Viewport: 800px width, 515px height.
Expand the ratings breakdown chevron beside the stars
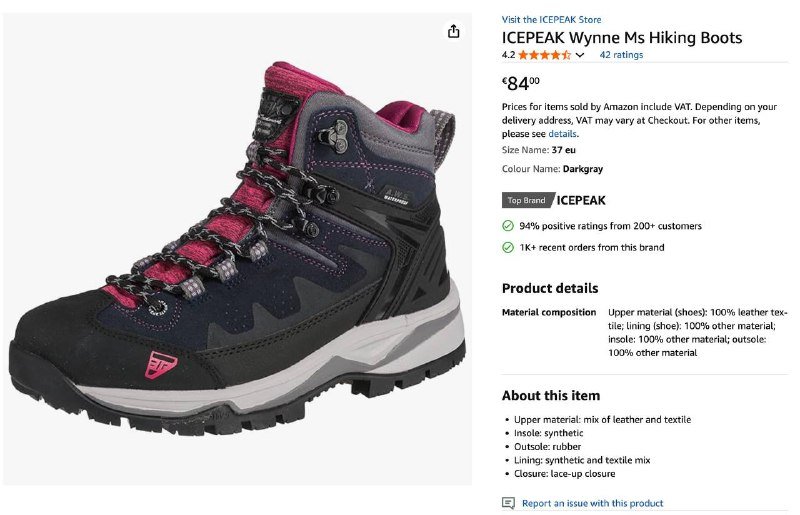tap(580, 55)
